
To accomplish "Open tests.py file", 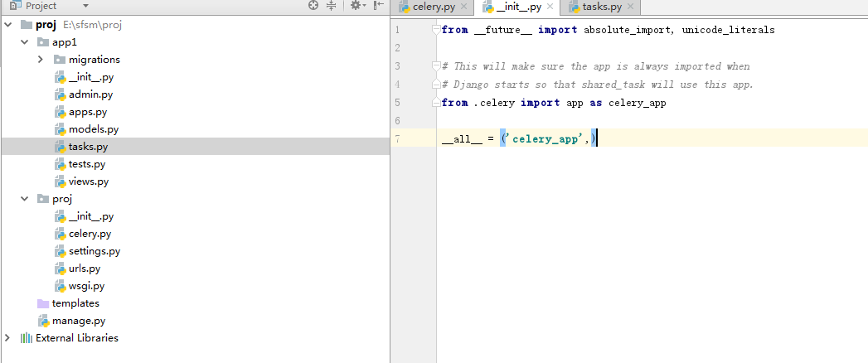I will tap(88, 164).
